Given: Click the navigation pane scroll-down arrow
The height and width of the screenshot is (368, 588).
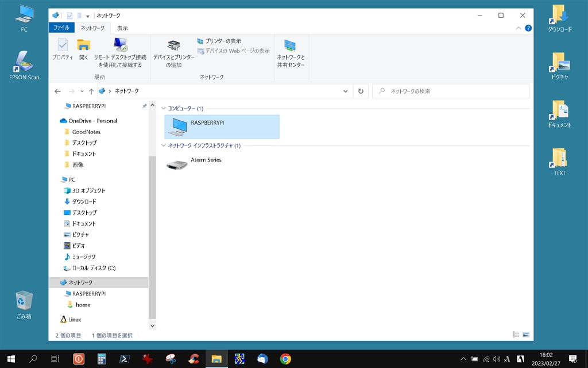Looking at the screenshot, I should 152,326.
